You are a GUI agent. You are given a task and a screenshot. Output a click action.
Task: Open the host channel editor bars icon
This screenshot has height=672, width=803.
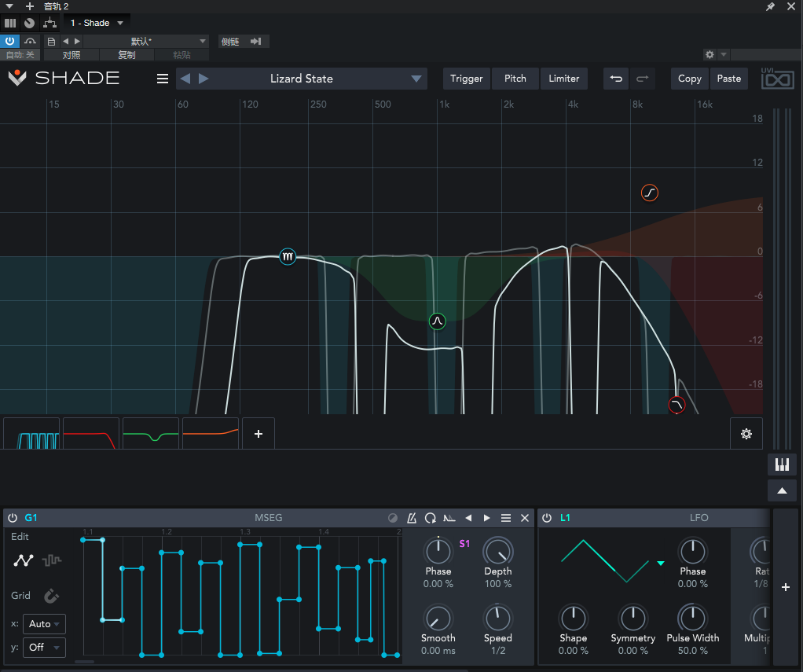coord(9,23)
